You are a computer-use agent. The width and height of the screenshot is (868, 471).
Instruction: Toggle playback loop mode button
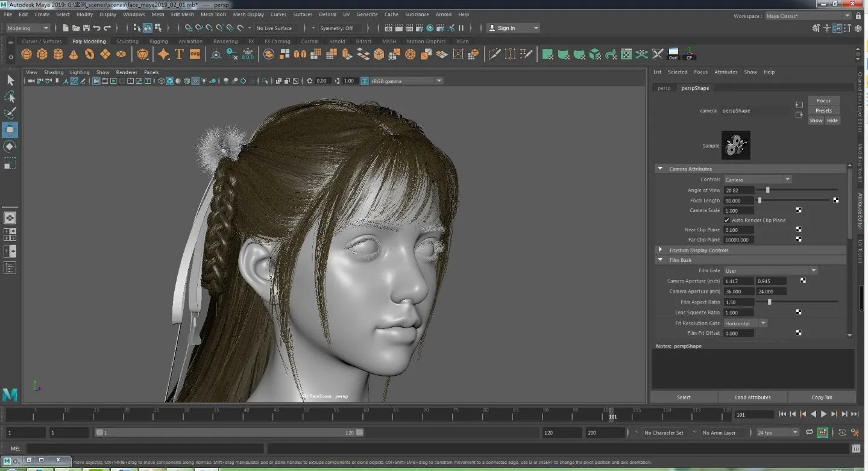click(x=810, y=432)
